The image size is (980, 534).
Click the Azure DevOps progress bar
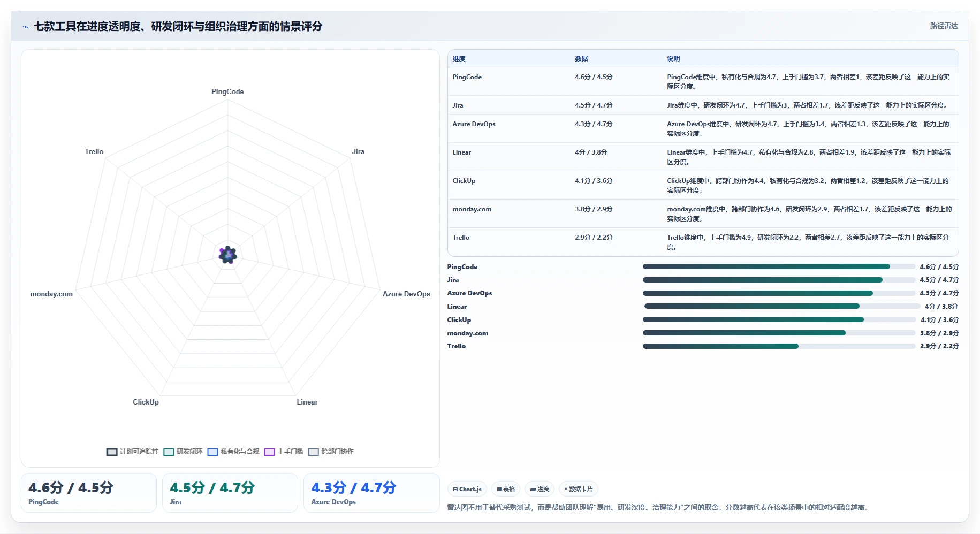click(779, 293)
